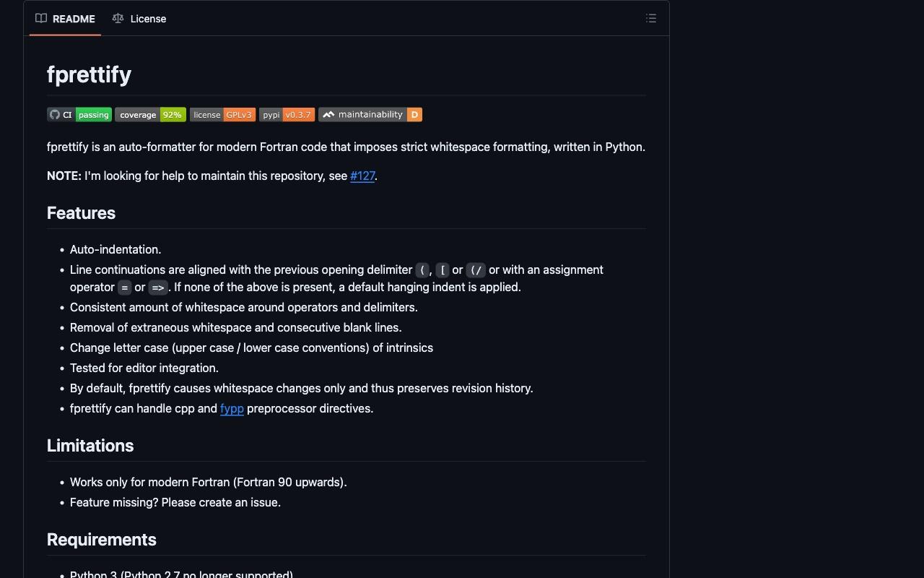Click 'Works only for modern Fortran' bullet
Viewport: 924px width, 578px height.
tap(209, 482)
